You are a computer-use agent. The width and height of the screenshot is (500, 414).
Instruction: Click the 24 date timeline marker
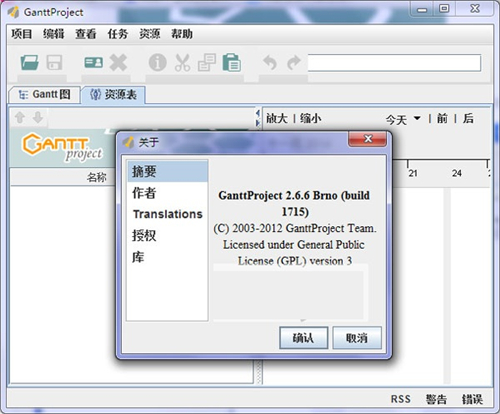[x=457, y=173]
